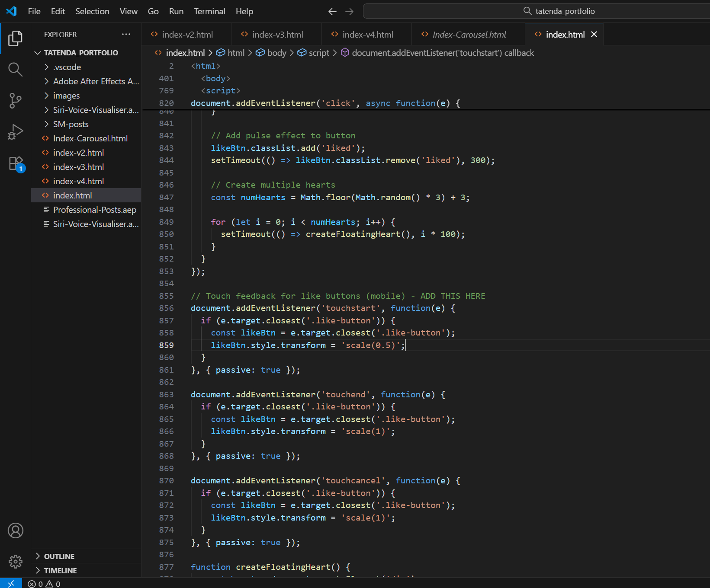Expand the SM-posts folder
Image resolution: width=710 pixels, height=588 pixels.
click(x=71, y=124)
